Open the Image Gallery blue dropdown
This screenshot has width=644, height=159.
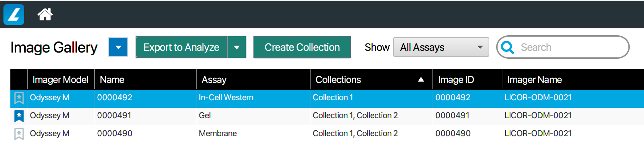point(118,47)
